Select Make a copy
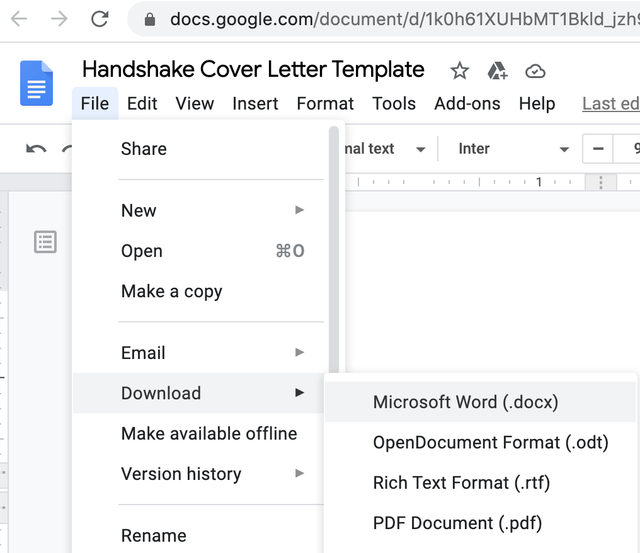 pos(198,291)
